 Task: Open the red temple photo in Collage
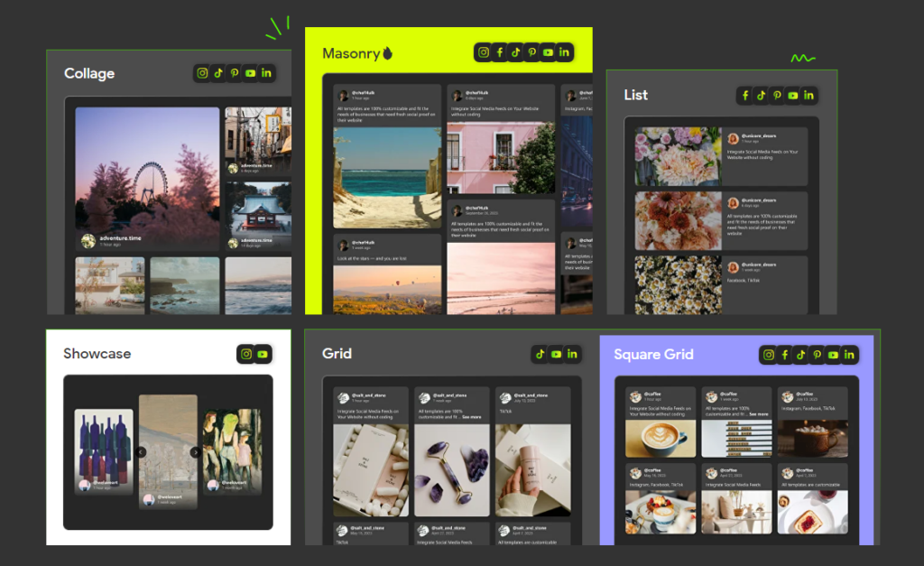click(258, 216)
